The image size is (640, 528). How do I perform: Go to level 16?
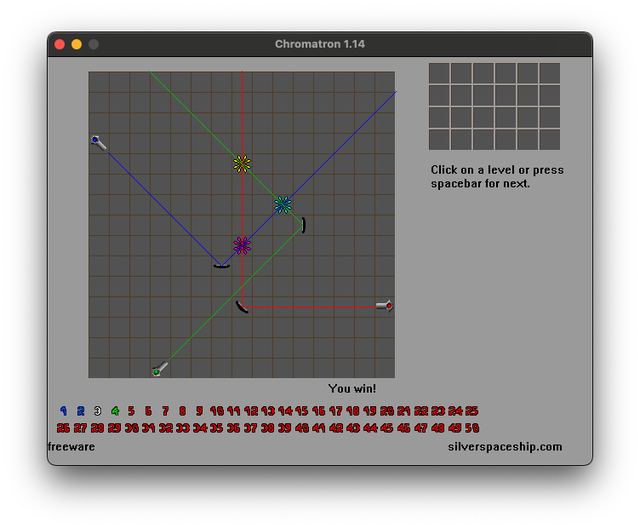pos(319,410)
